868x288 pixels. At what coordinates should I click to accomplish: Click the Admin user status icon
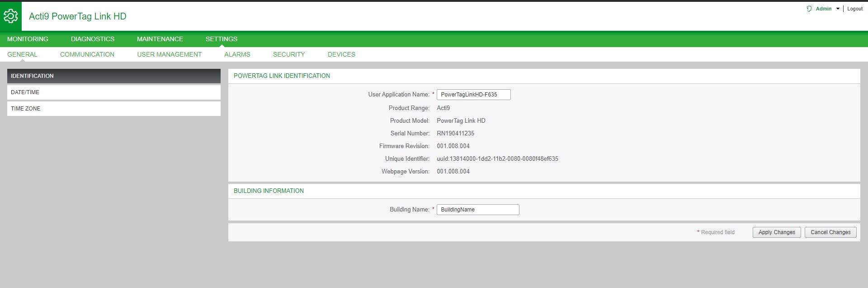(809, 9)
